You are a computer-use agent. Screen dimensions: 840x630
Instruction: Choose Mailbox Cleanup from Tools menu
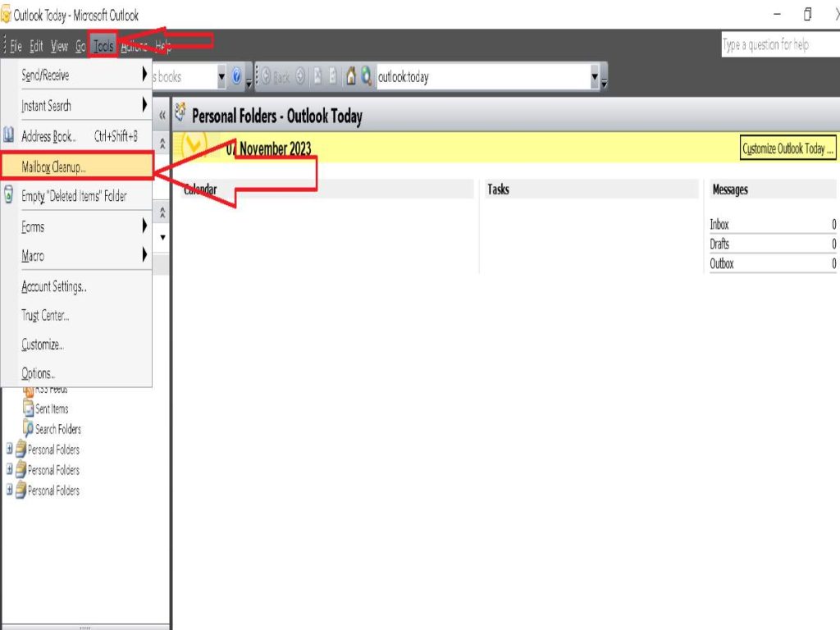[77, 167]
